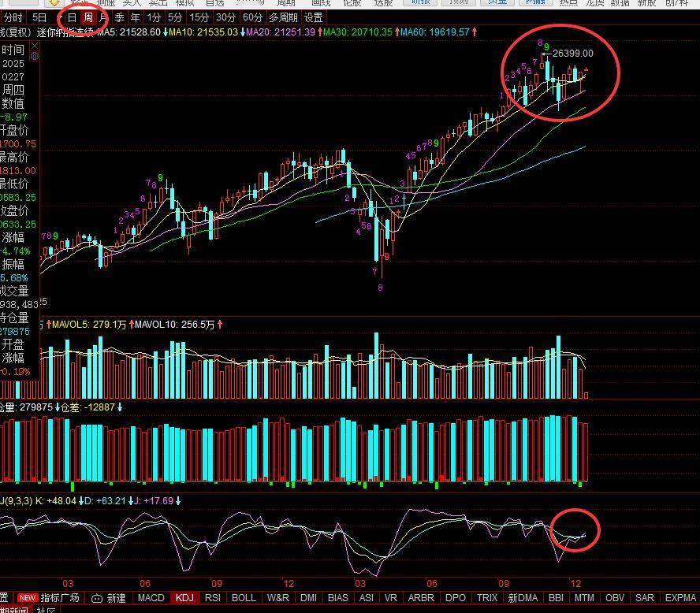700x613 pixels.
Task: Select the 周 weekly period
Action: [88, 18]
